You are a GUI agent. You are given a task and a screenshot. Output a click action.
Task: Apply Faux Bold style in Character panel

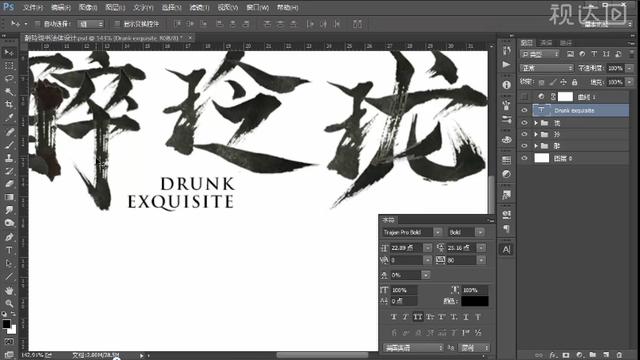(x=393, y=317)
